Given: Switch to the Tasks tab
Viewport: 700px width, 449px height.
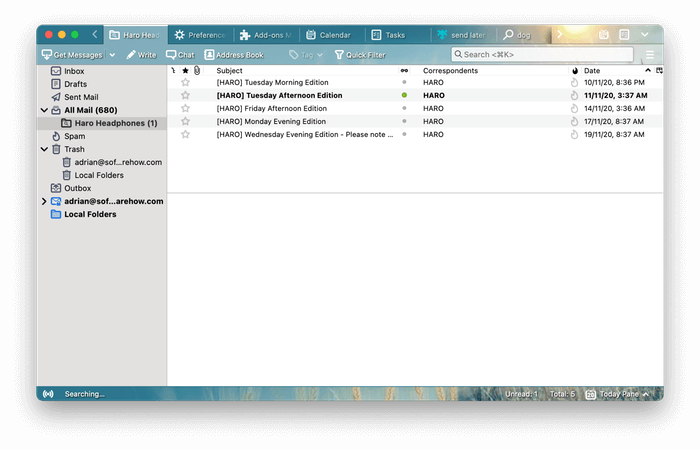Looking at the screenshot, I should click(391, 35).
